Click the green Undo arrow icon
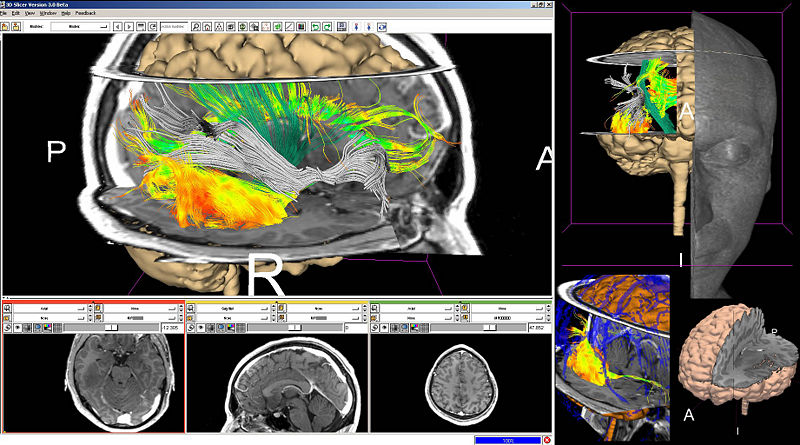Viewport: 800px width, 445px height. [x=313, y=25]
